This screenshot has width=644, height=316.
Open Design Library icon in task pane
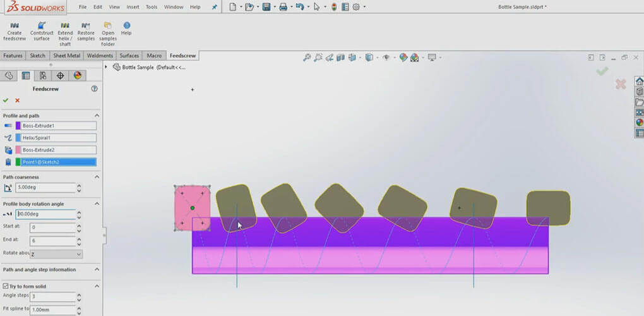click(x=639, y=91)
